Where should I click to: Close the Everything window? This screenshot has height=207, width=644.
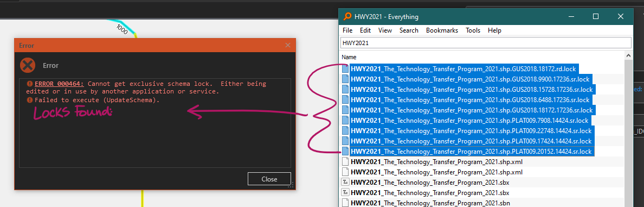pos(621,16)
